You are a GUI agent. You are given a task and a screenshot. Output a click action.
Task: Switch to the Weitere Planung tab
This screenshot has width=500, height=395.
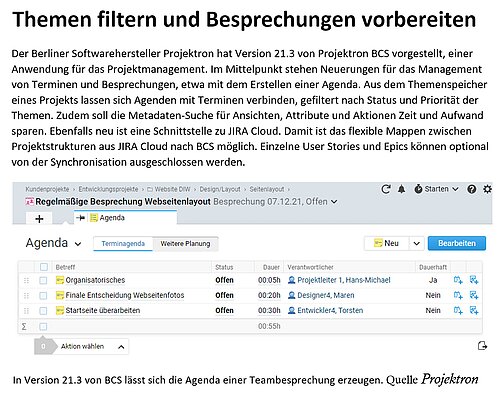point(185,244)
